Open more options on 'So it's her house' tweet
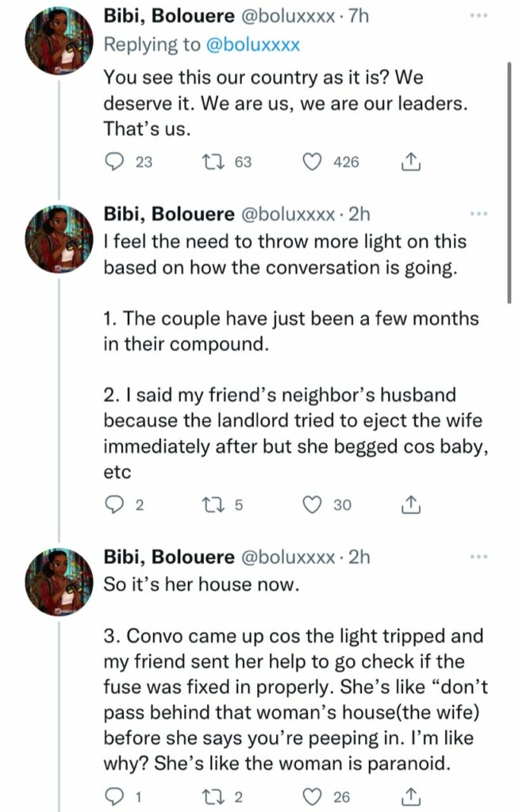This screenshot has height=812, width=515. [478, 557]
